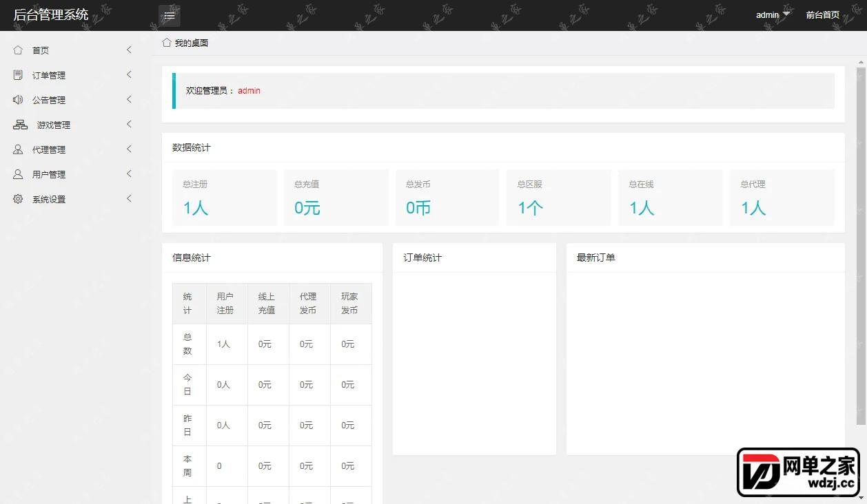Click the 用户管理 user icon

click(x=18, y=174)
